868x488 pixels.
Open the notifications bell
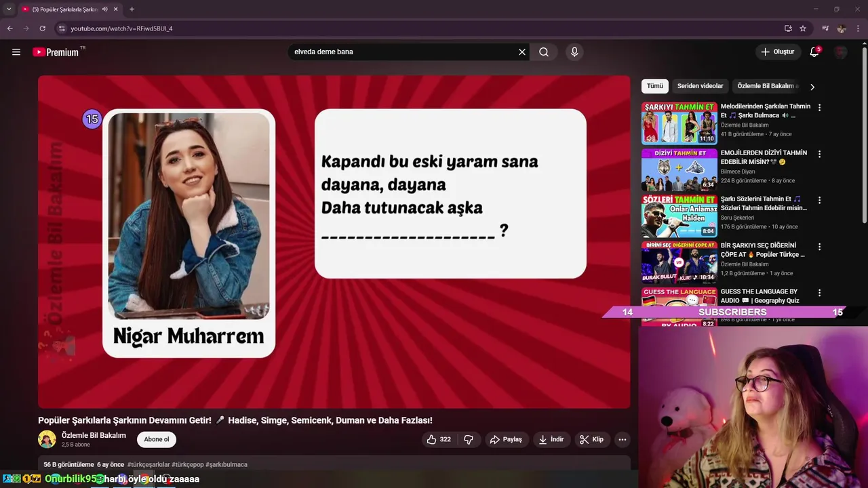[x=814, y=52]
